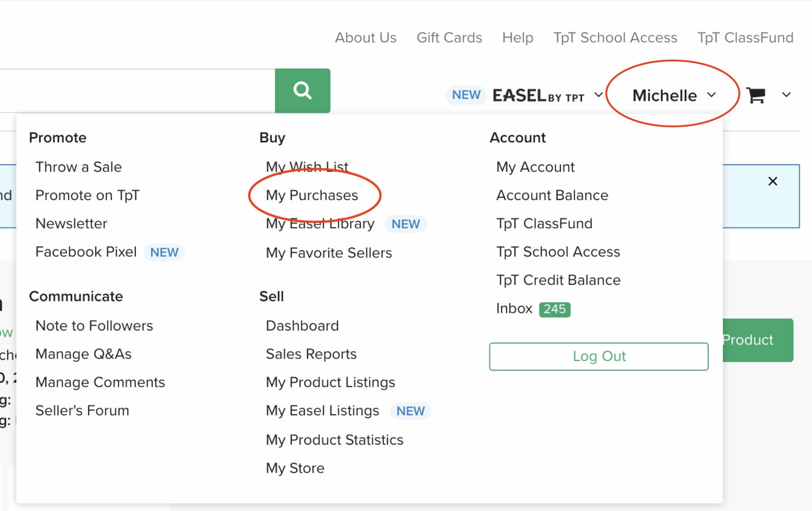This screenshot has height=511, width=812.
Task: Go to My Store
Action: coord(295,468)
